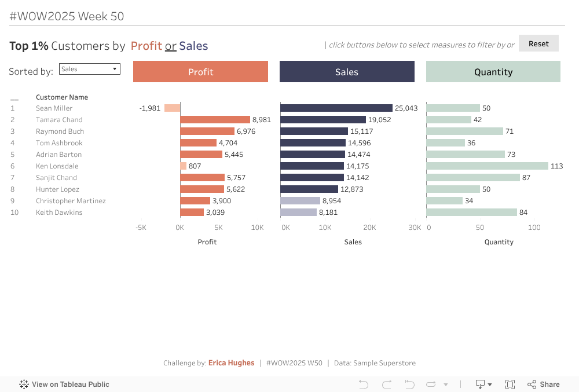This screenshot has width=579, height=392.
Task: Click the Redo arrow icon
Action: pos(387,384)
